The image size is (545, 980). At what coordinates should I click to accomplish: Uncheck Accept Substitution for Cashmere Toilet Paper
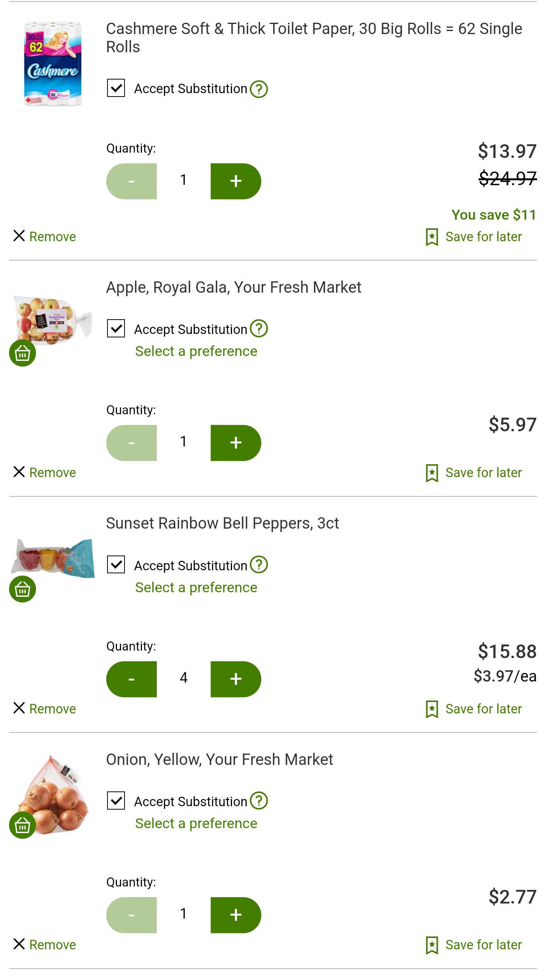[x=116, y=88]
